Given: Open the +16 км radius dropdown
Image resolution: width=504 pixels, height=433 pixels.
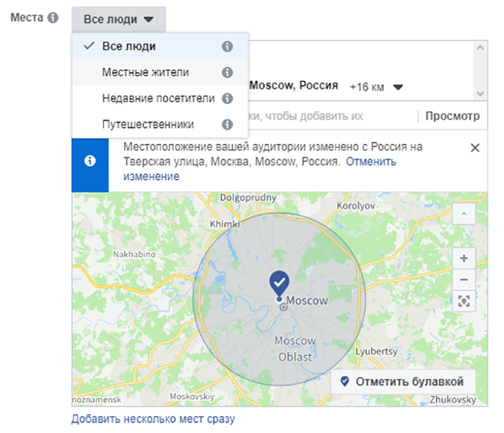Looking at the screenshot, I should tap(376, 87).
